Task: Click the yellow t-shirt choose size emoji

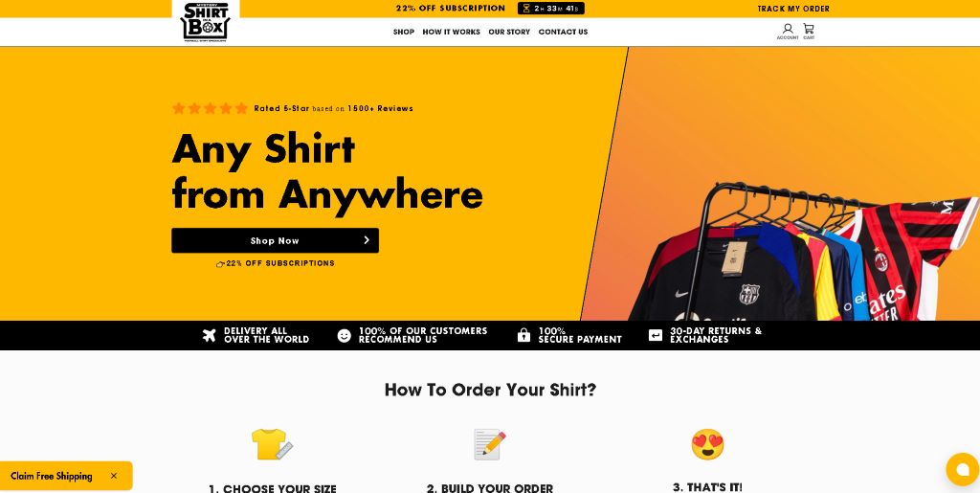Action: pos(272,444)
